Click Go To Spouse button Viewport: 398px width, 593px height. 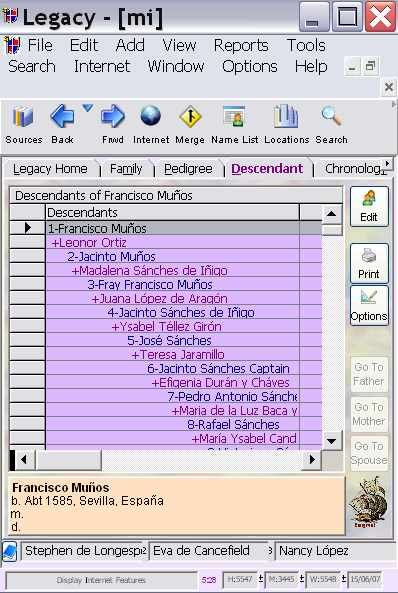[x=369, y=453]
